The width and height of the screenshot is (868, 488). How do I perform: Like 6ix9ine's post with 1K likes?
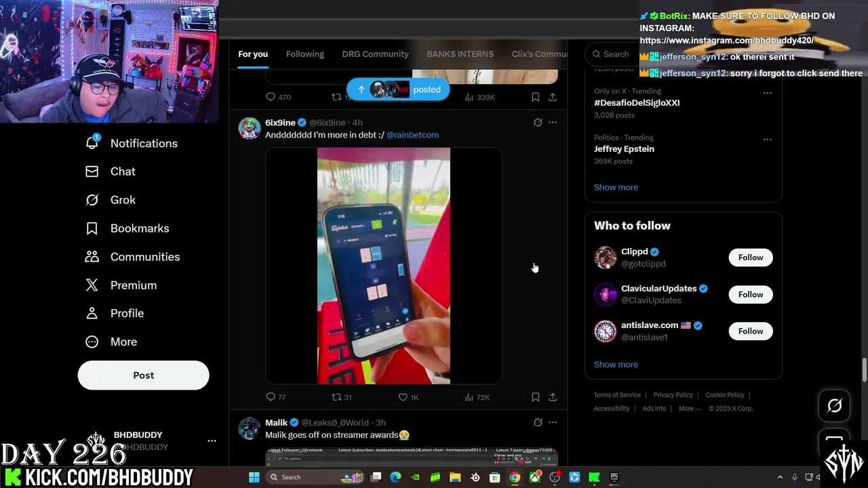408,397
